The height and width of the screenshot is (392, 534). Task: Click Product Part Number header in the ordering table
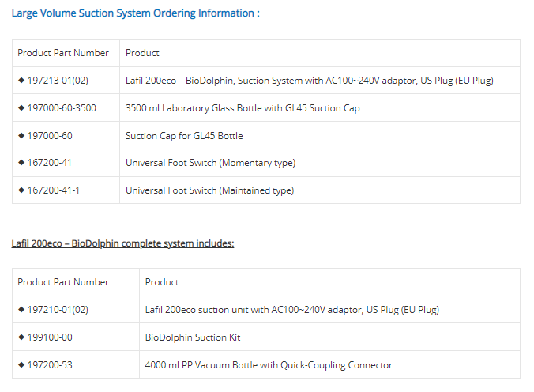tap(63, 53)
